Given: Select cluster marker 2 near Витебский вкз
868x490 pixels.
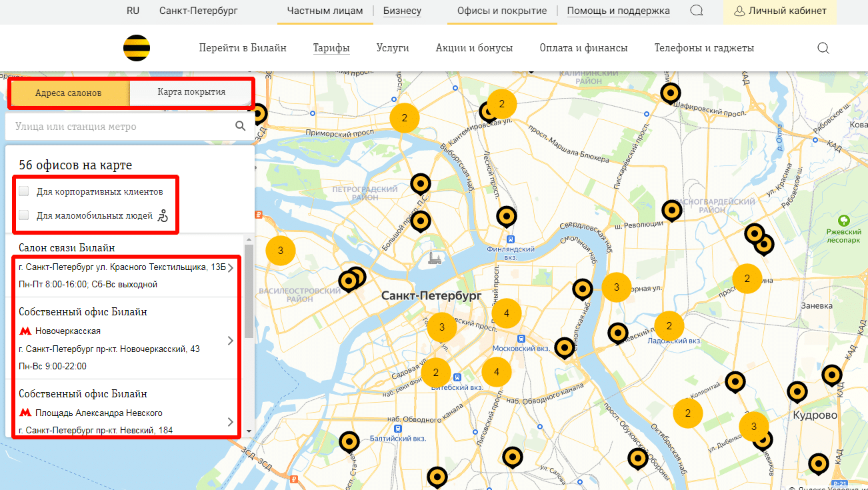Looking at the screenshot, I should [x=436, y=372].
